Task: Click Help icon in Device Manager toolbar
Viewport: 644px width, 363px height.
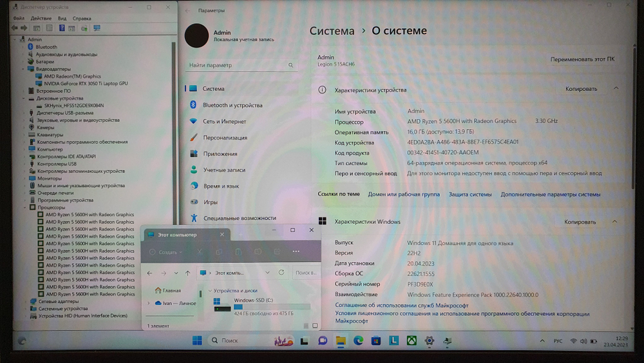Action: click(62, 28)
